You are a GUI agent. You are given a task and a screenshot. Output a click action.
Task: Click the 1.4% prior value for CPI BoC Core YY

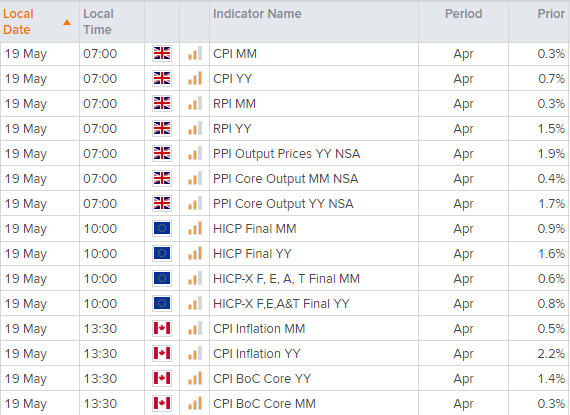(551, 379)
